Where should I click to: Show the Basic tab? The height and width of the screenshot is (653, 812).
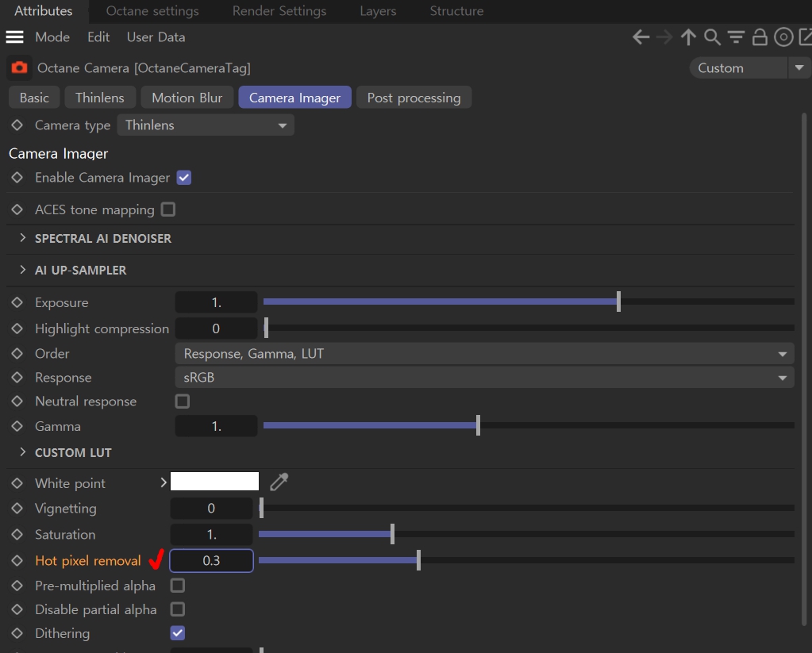point(34,98)
